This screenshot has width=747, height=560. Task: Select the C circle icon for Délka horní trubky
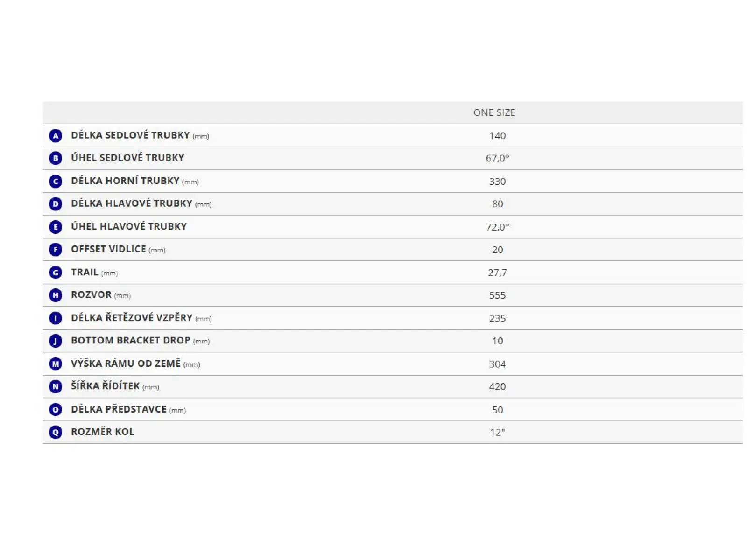[56, 181]
